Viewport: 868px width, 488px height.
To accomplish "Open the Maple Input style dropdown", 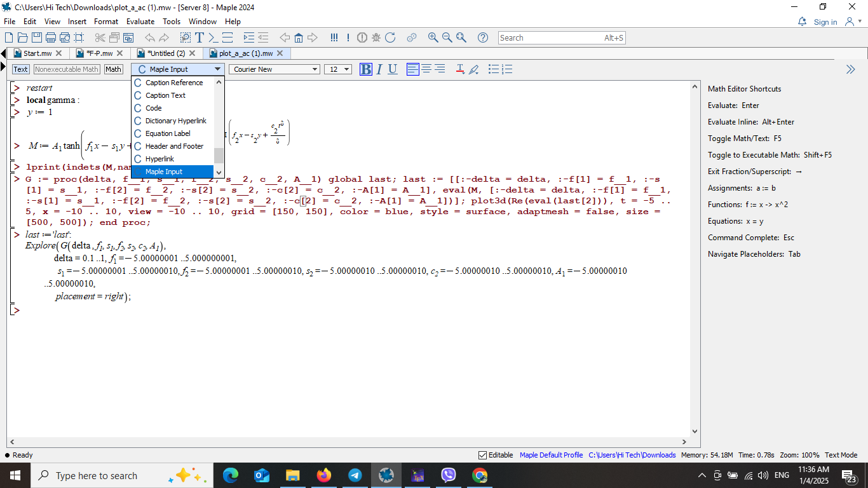I will coord(178,69).
